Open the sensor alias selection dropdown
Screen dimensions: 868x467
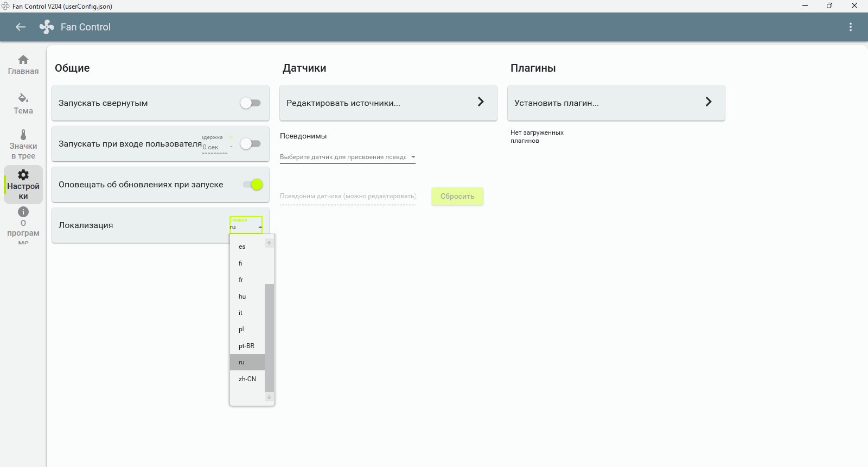click(x=348, y=157)
